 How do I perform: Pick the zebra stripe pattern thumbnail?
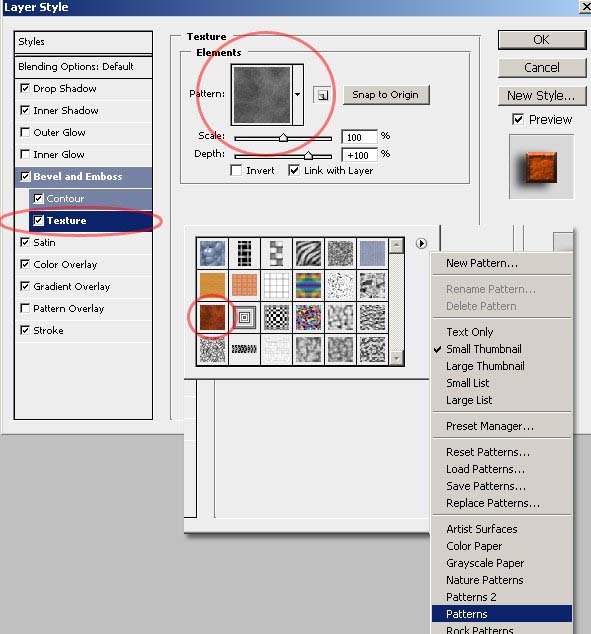coord(308,254)
